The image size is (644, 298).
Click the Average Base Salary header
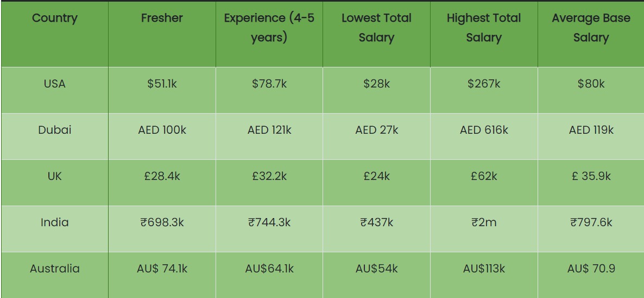click(591, 28)
